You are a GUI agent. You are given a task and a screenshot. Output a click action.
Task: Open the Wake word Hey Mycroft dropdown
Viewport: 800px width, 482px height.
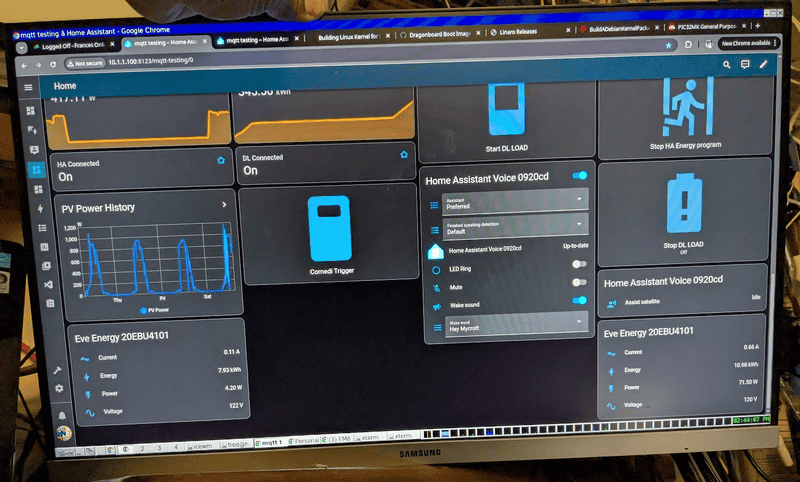coord(516,325)
